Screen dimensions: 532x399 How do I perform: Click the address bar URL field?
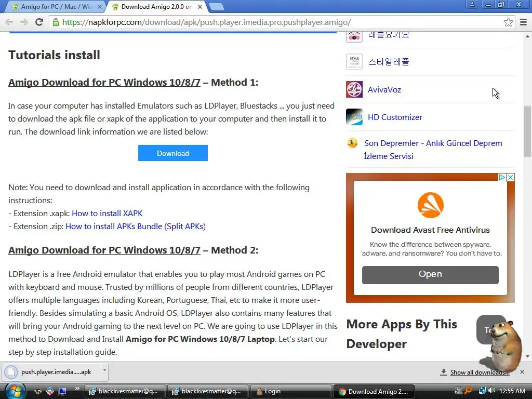tap(282, 22)
